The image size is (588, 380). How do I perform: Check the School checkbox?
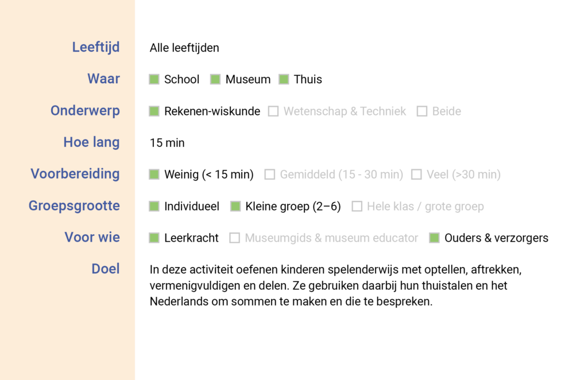pyautogui.click(x=154, y=80)
